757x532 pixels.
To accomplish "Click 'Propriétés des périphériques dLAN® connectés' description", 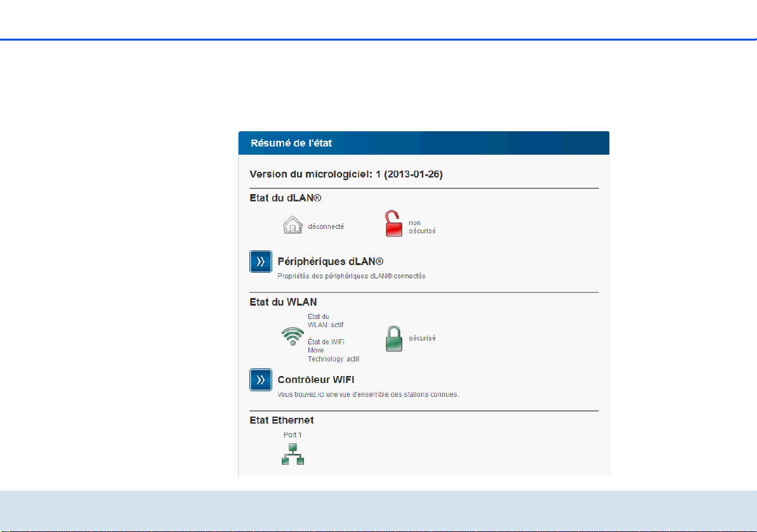I will 352,276.
